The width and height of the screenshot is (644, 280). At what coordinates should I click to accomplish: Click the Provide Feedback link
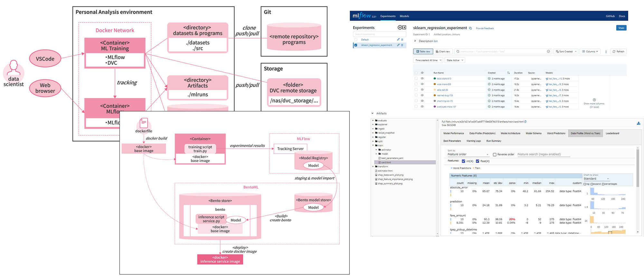[x=485, y=28]
